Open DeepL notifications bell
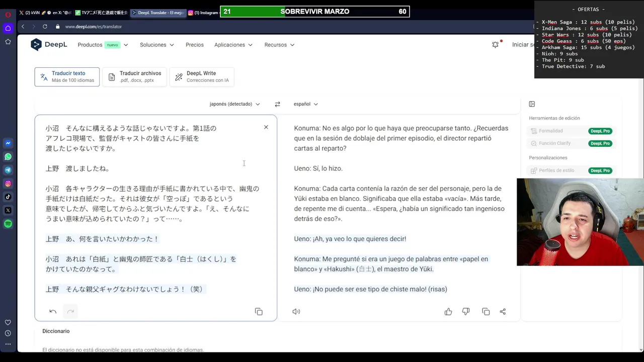The image size is (644, 362). pyautogui.click(x=496, y=45)
